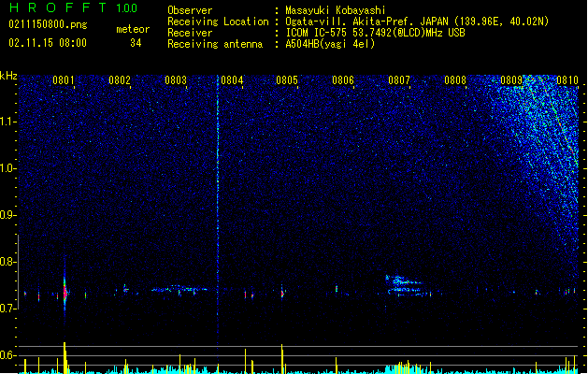Click the 1.0 kHz axis label
Screen dimensions: 588x374
pos(8,168)
